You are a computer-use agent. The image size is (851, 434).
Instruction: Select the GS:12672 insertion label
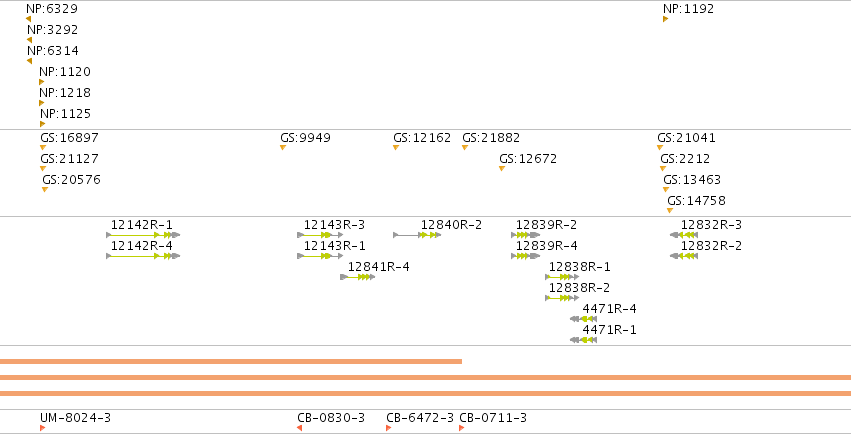coord(528,159)
